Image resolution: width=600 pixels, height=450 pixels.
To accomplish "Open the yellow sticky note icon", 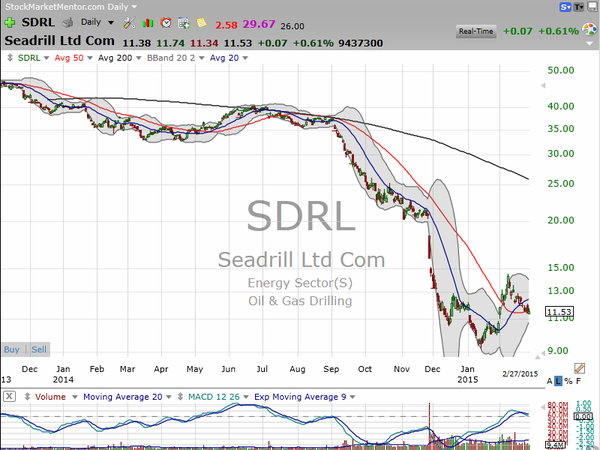I will click(201, 23).
